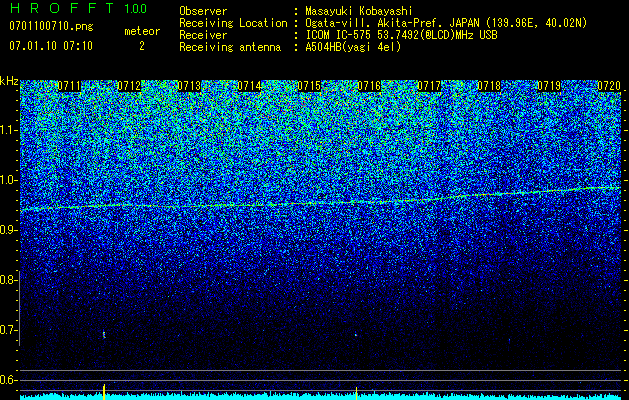Click the 0715 time marker

[309, 86]
